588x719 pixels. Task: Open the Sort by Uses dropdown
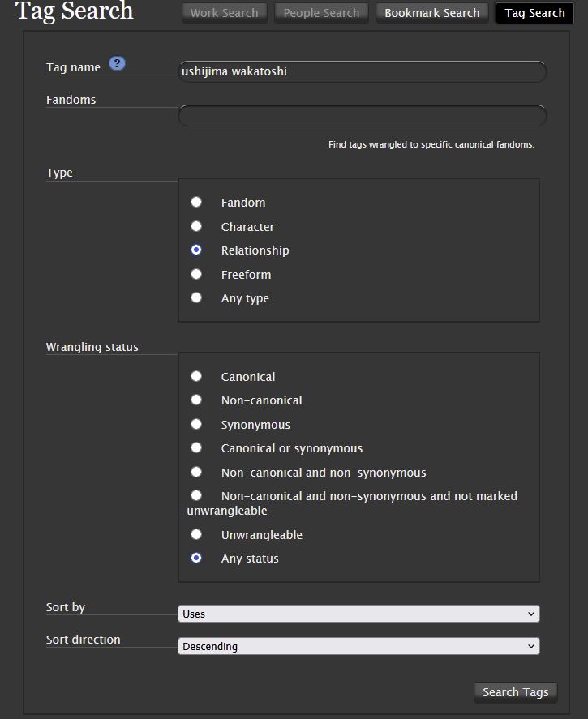click(x=358, y=614)
